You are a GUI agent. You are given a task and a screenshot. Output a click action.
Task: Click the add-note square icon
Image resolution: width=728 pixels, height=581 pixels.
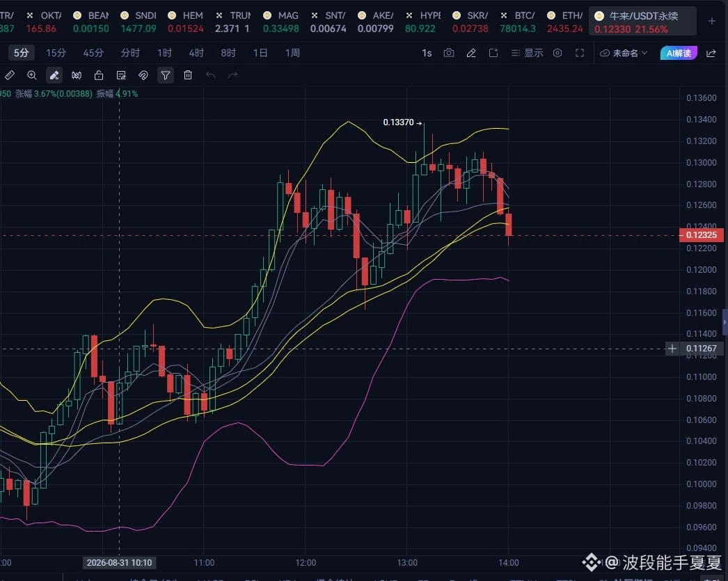(493, 53)
